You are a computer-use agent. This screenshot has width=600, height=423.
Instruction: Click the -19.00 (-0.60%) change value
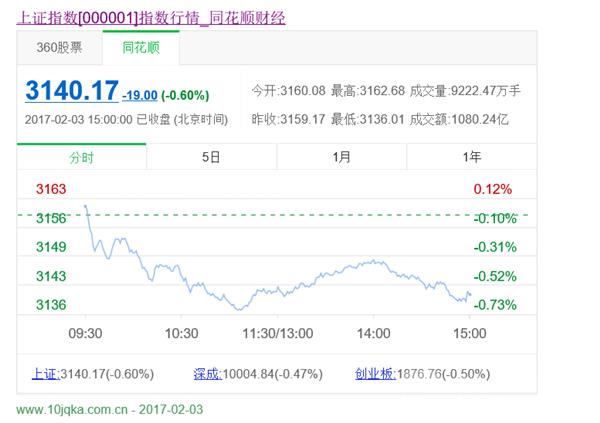(x=166, y=95)
